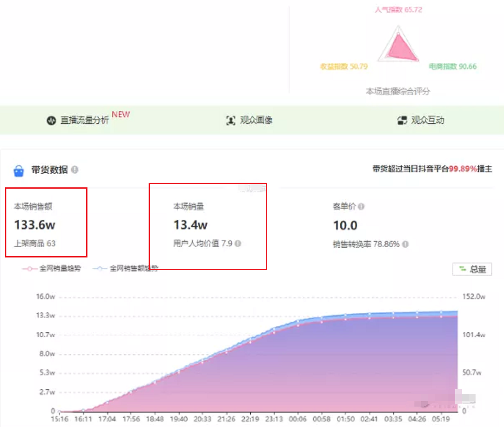Click the 16.0w left axis label
Image resolution: width=504 pixels, height=427 pixels.
45,297
